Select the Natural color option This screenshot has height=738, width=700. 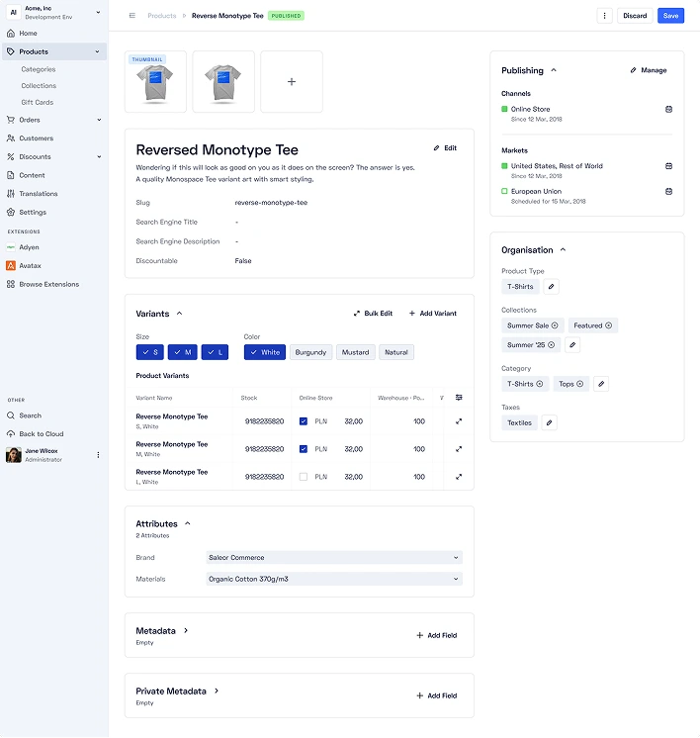[x=396, y=352]
